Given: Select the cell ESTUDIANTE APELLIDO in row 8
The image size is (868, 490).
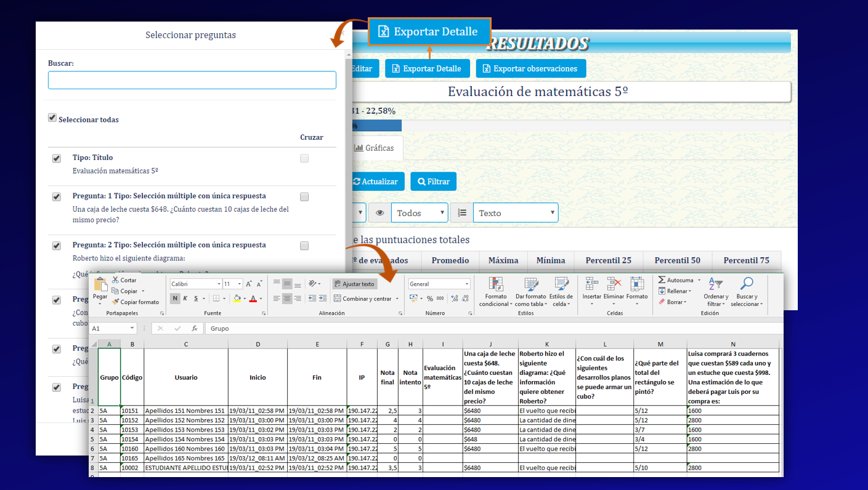Looking at the screenshot, I should 186,468.
